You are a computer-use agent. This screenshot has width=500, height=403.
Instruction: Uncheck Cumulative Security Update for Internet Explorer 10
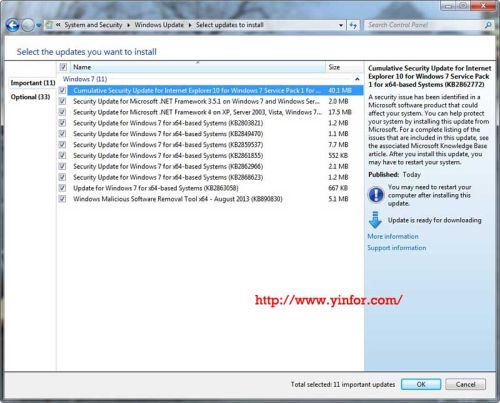62,90
